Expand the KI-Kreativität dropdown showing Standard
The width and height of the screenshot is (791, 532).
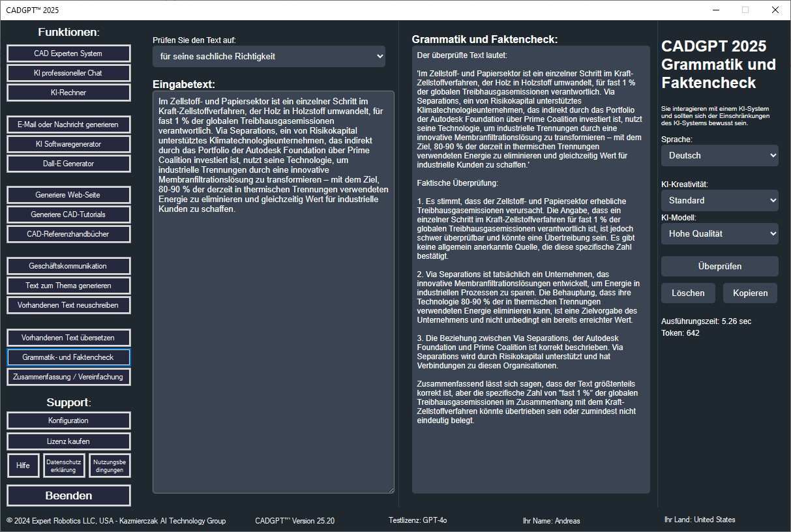coord(719,200)
